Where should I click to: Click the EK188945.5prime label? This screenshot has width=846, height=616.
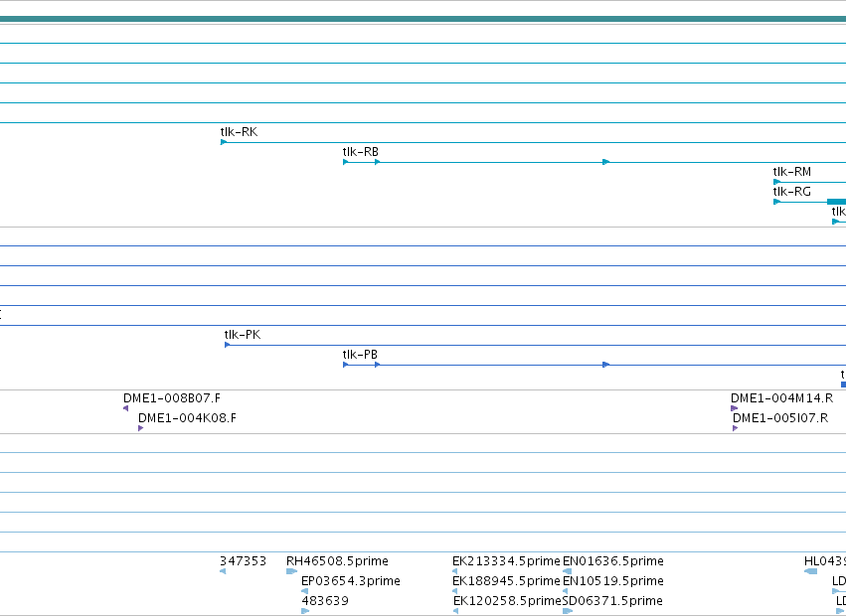pos(506,581)
